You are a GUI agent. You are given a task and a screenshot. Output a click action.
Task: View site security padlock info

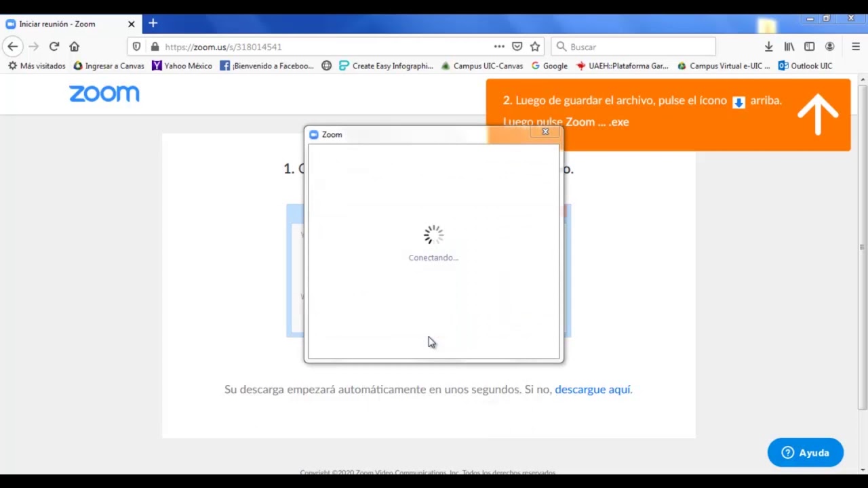pyautogui.click(x=155, y=47)
